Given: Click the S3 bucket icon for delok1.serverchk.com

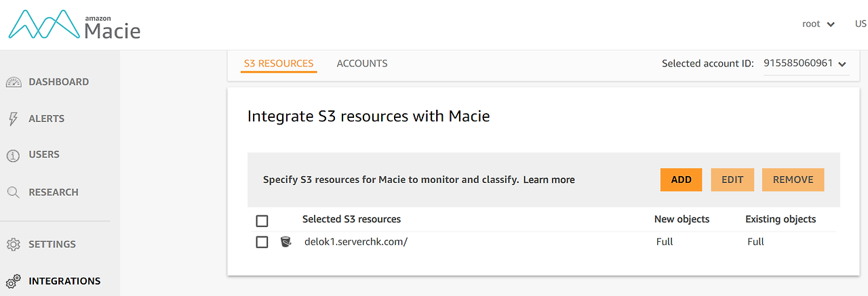Looking at the screenshot, I should (x=285, y=242).
